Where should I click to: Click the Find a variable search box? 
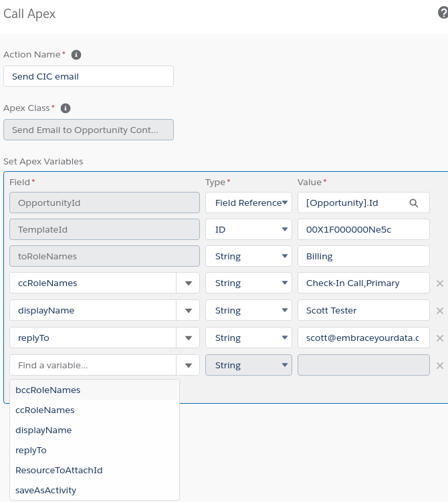point(93,365)
